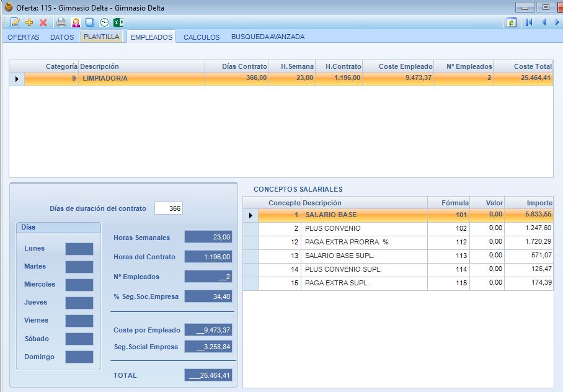
Task: Select the SALARIO BASE row indicator arrow
Action: tap(250, 215)
